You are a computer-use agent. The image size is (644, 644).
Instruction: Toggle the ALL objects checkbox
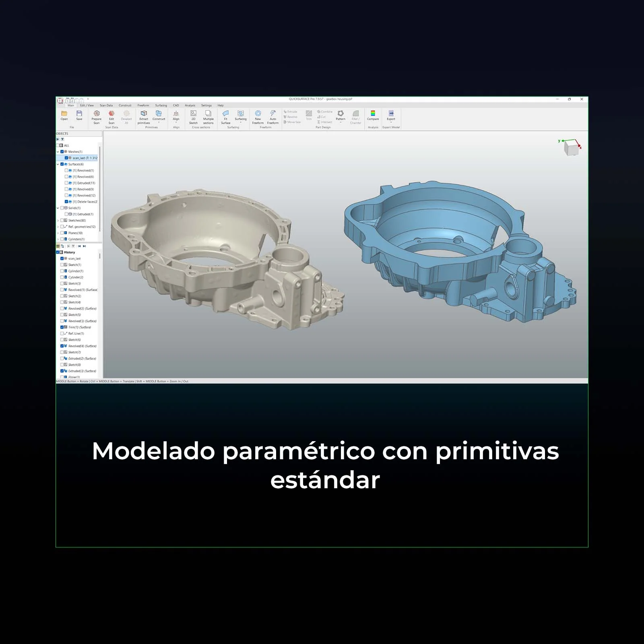point(58,145)
